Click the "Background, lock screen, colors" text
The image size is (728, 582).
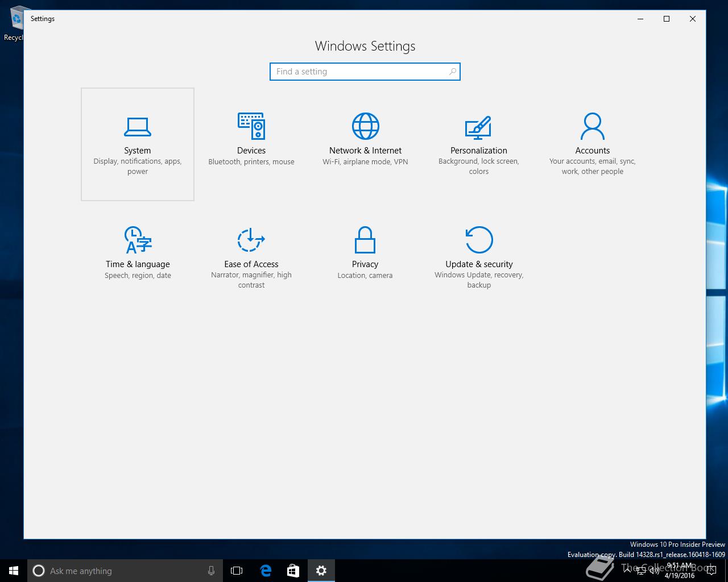click(479, 167)
